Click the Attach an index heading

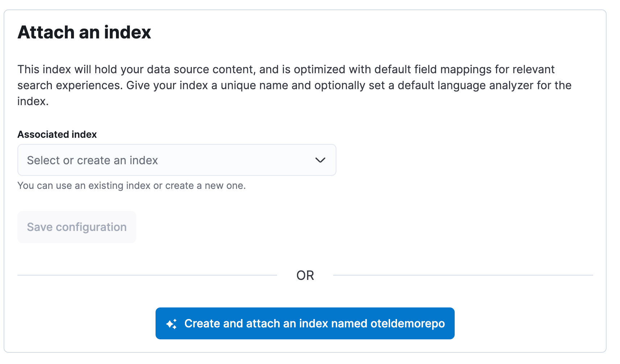[x=84, y=32]
